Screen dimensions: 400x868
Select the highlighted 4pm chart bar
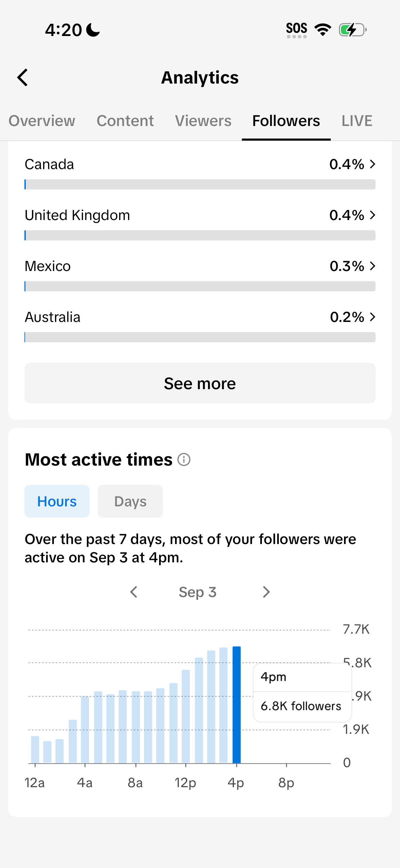coord(236,705)
